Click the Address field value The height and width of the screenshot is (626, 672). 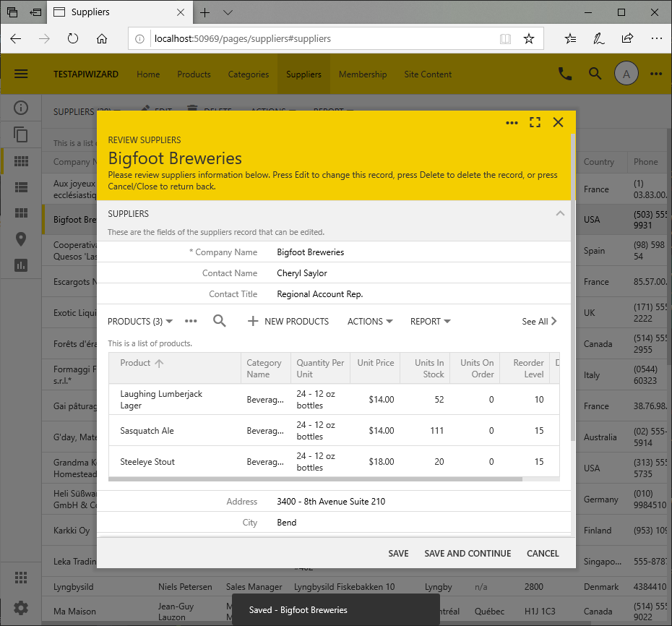331,501
